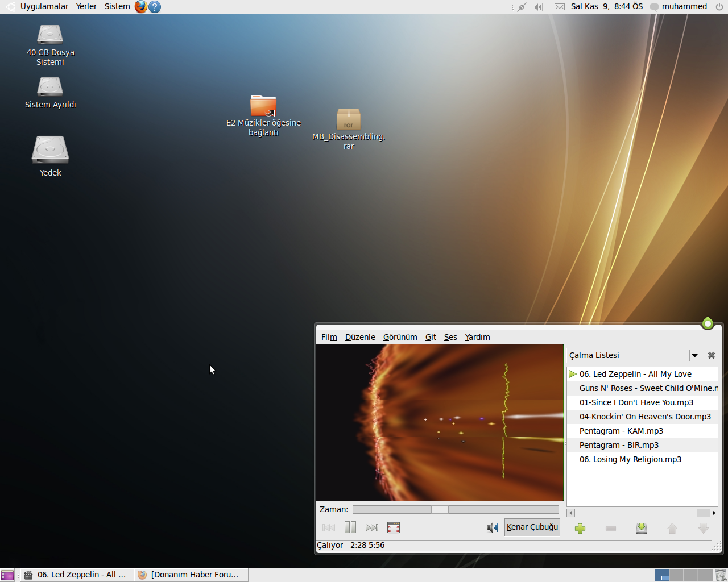Viewport: 728px width, 582px height.
Task: Click playlist horizontal scrollbar left arrow
Action: point(570,513)
